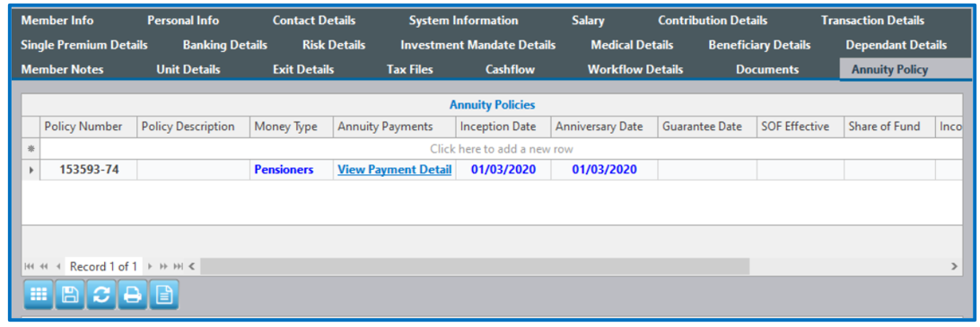Switch to Transaction Details tab
The image size is (980, 327).
click(x=872, y=21)
